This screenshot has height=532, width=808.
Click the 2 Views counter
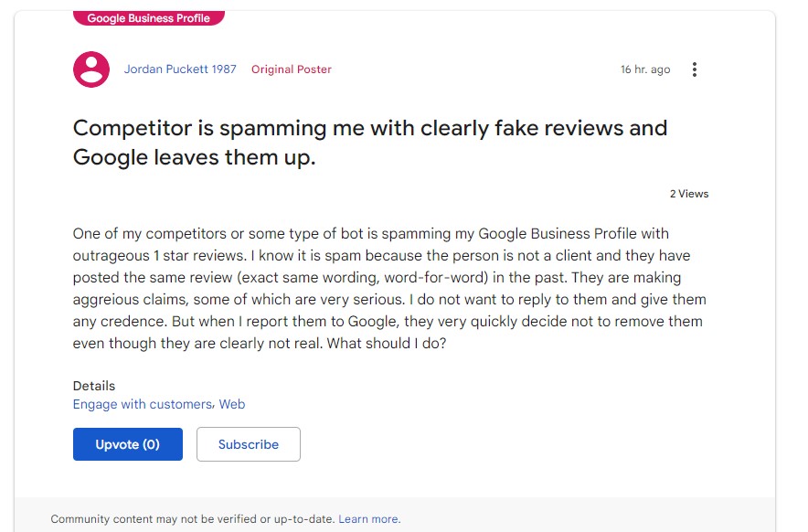tap(689, 194)
